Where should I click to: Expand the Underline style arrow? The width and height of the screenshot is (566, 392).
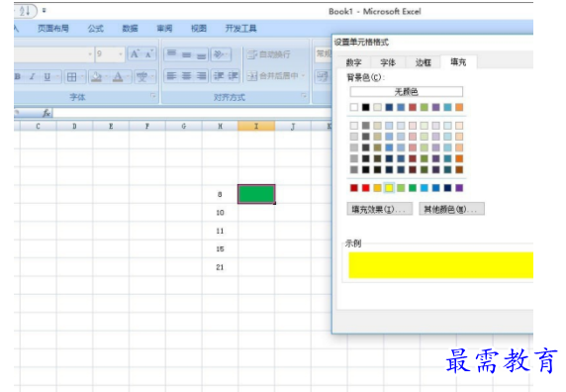click(57, 76)
